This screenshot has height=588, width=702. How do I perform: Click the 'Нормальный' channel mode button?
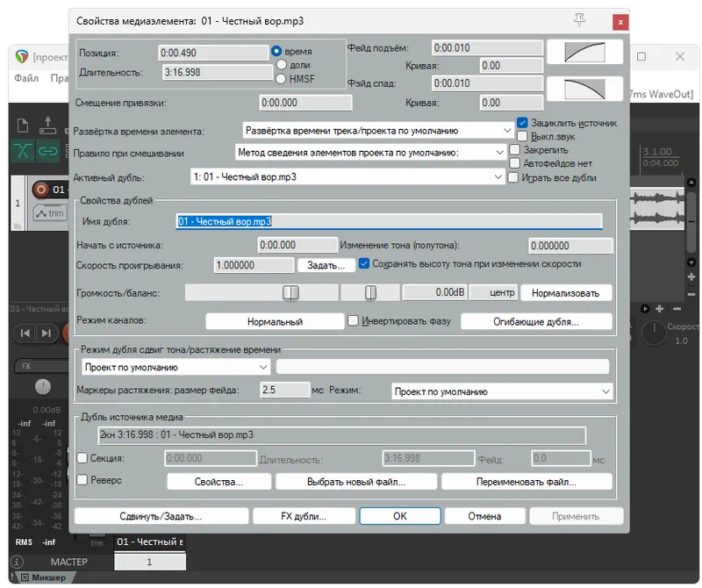(x=275, y=321)
